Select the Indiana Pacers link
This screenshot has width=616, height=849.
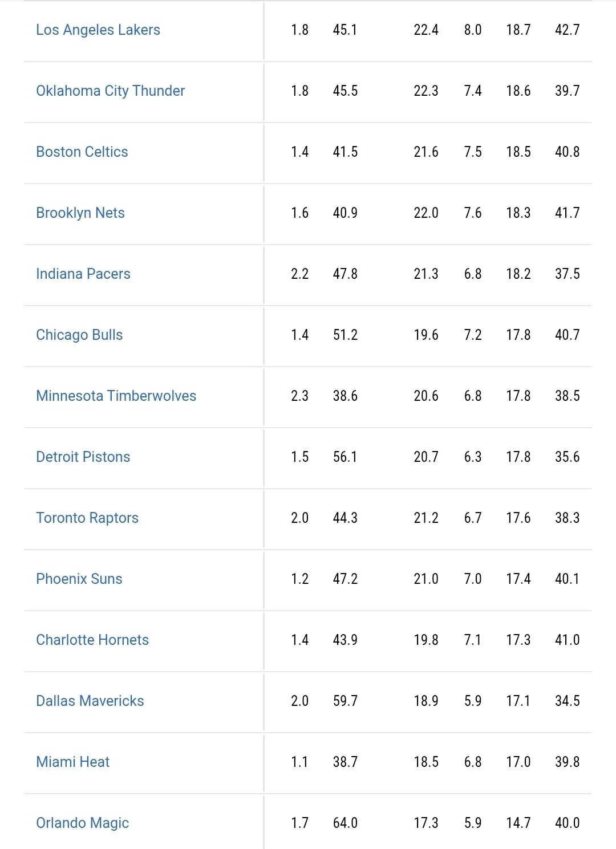(83, 274)
